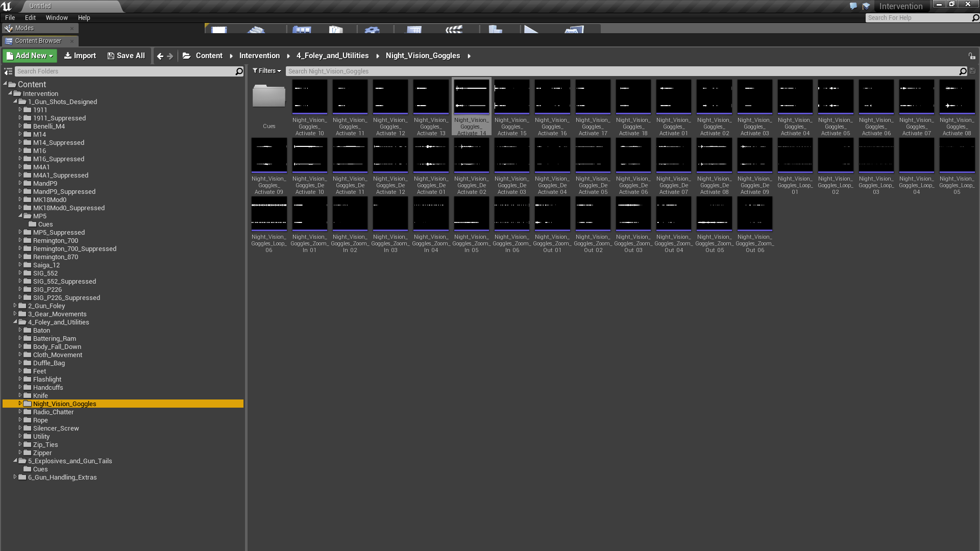Click the breadcrumb Night_Vision_Goggles path icon
This screenshot has height=551, width=980.
(x=469, y=55)
